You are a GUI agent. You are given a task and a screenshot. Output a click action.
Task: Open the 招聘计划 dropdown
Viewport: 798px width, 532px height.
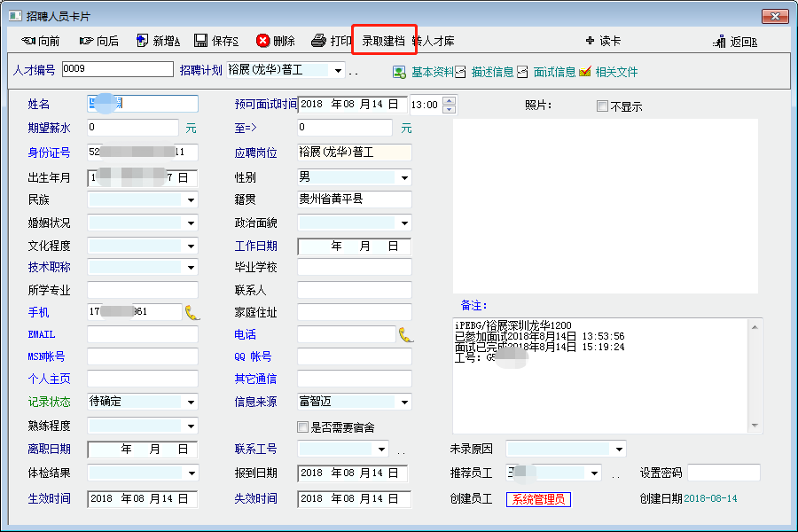[x=338, y=70]
